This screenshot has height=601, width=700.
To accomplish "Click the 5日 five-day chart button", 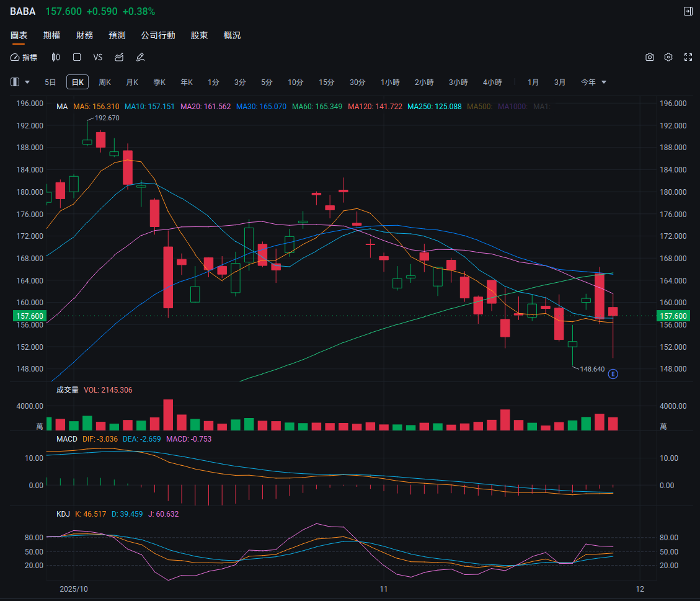I will (x=50, y=82).
